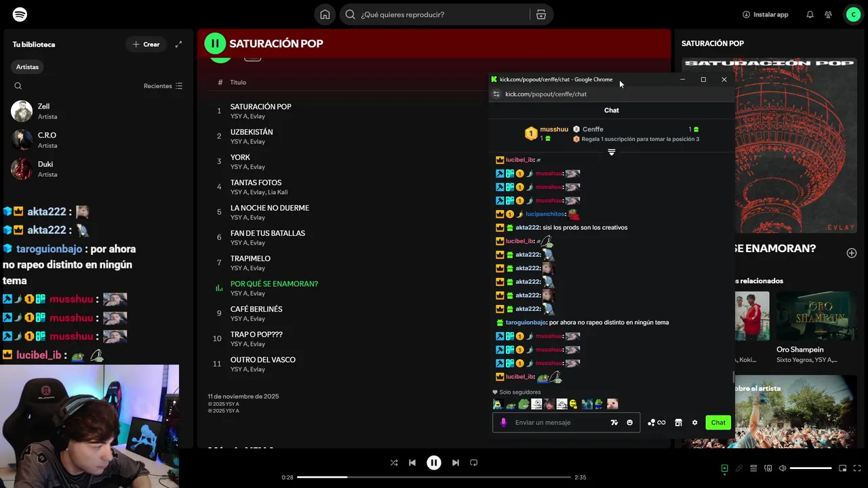Open the Recientes sort dropdown
Screen dimensions: 868x488
pos(163,86)
